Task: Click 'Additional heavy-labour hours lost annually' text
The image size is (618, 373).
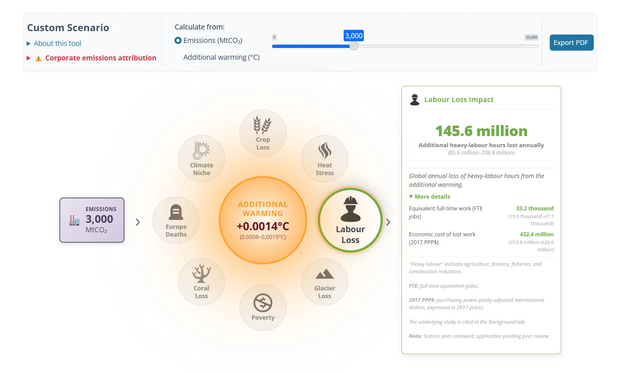Action: (x=481, y=145)
